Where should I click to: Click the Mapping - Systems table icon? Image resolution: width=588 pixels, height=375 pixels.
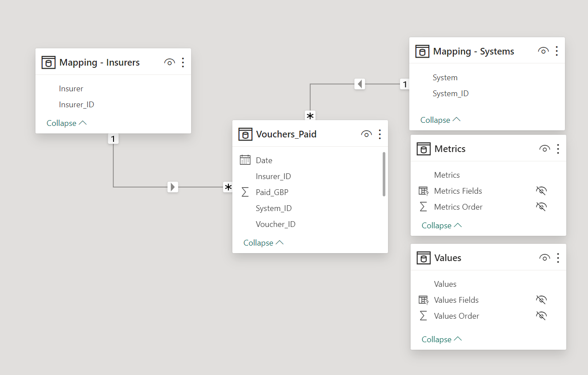(x=422, y=51)
